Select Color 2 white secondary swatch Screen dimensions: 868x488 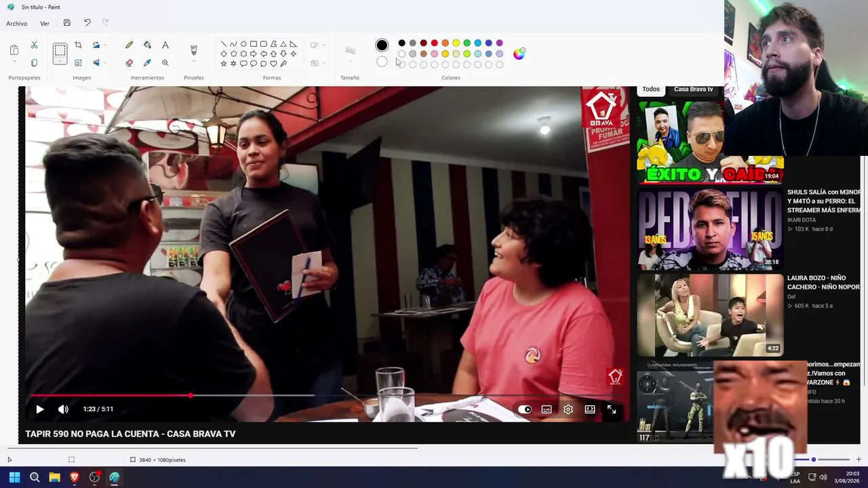click(382, 62)
